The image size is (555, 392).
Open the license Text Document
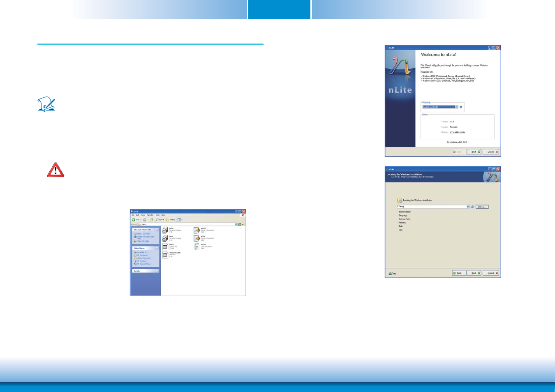pos(203,247)
